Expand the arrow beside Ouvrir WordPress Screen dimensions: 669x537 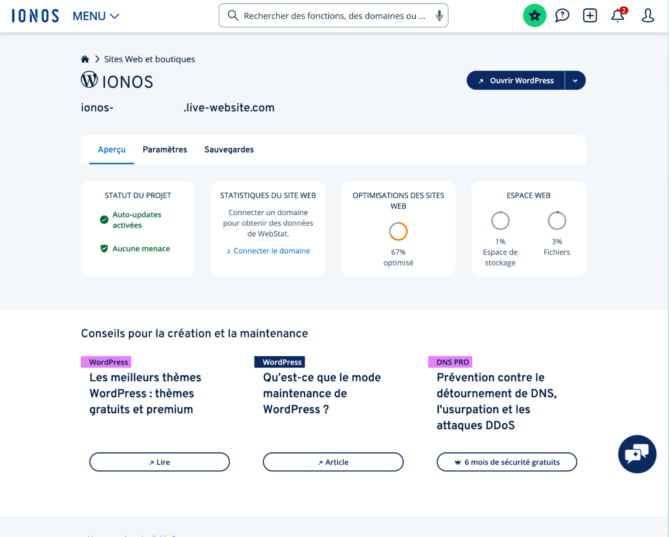click(575, 81)
